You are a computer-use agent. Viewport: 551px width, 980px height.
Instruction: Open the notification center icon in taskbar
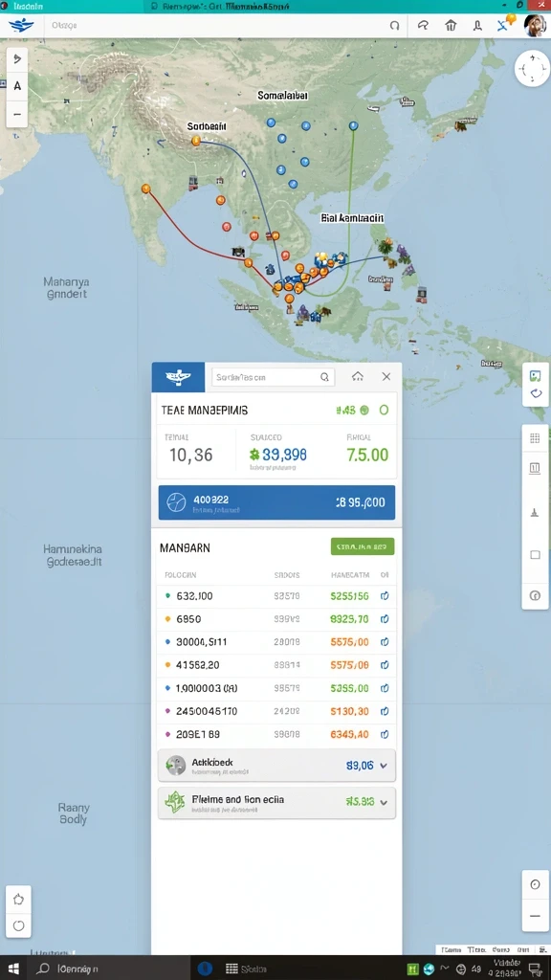coord(535,969)
